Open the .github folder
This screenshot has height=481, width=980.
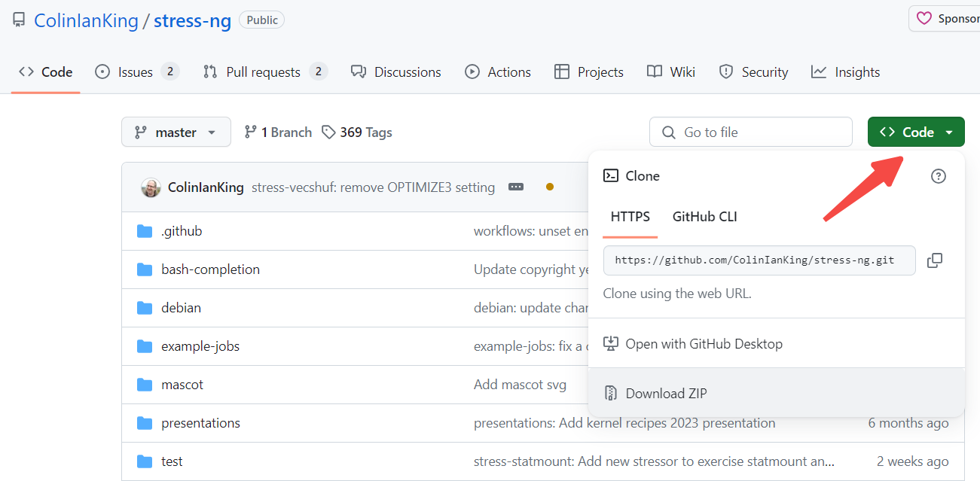pos(182,231)
